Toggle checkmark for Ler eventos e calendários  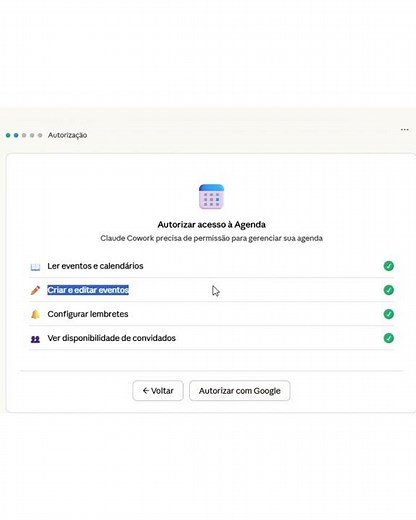pos(389,266)
